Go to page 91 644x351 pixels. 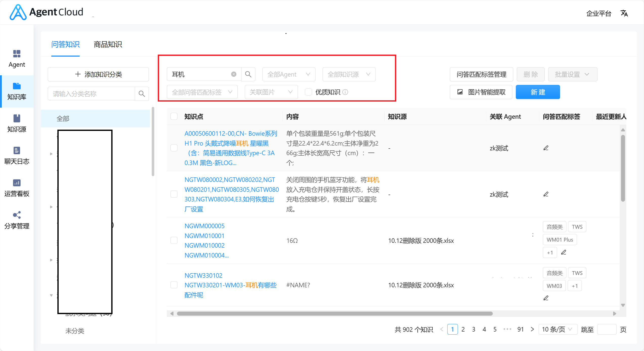click(x=521, y=329)
